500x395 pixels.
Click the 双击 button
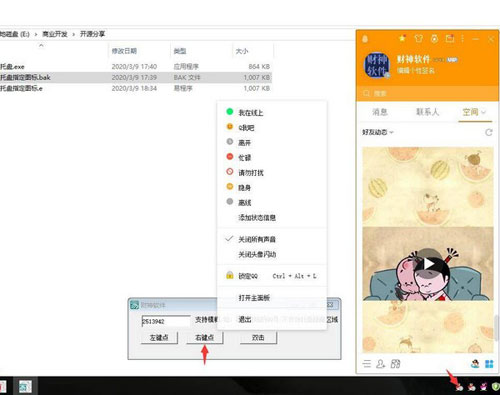point(258,338)
